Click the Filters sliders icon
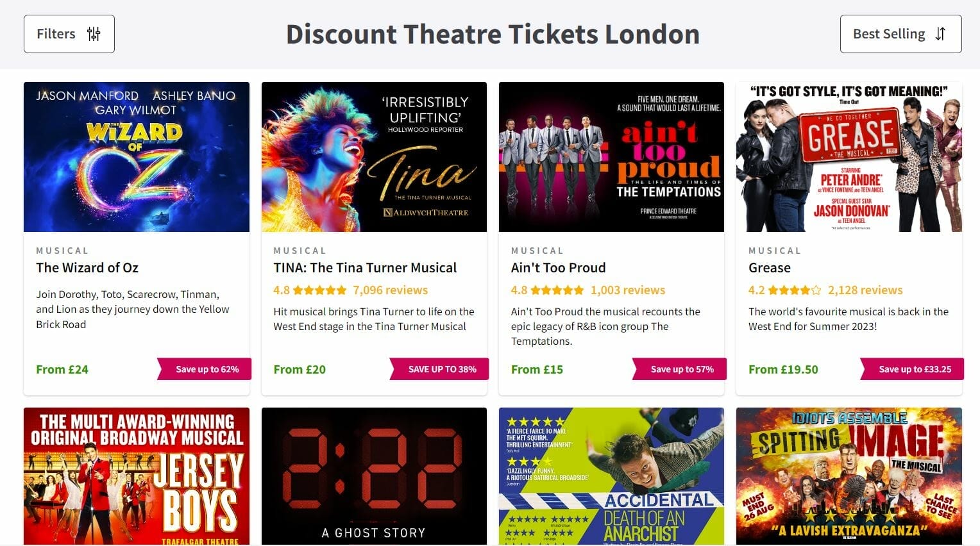This screenshot has height=546, width=980. coord(94,33)
